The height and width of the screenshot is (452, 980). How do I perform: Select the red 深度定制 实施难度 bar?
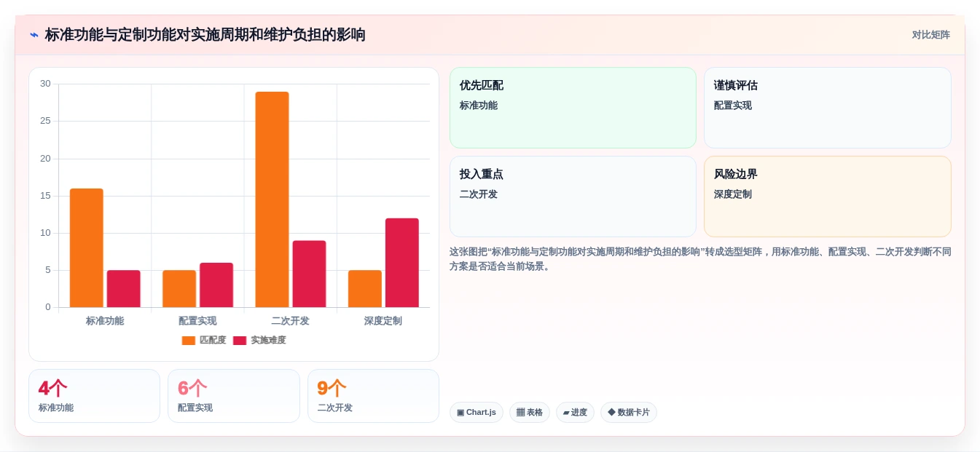coord(402,263)
